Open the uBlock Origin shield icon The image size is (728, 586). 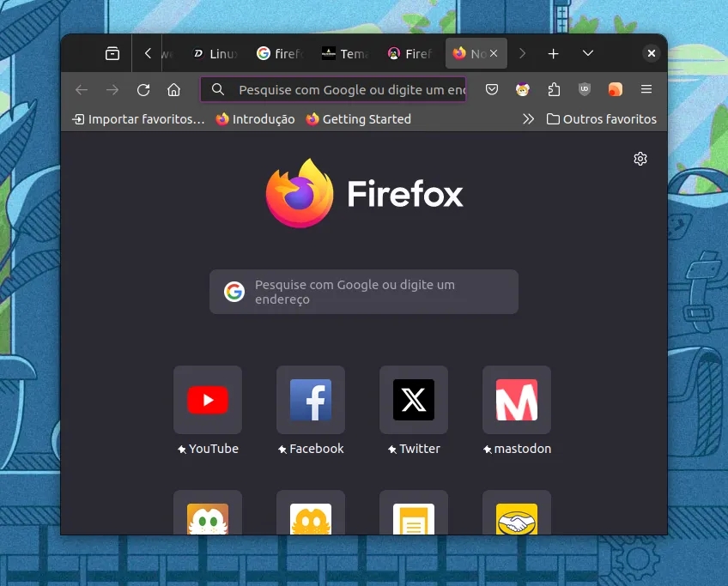point(584,89)
